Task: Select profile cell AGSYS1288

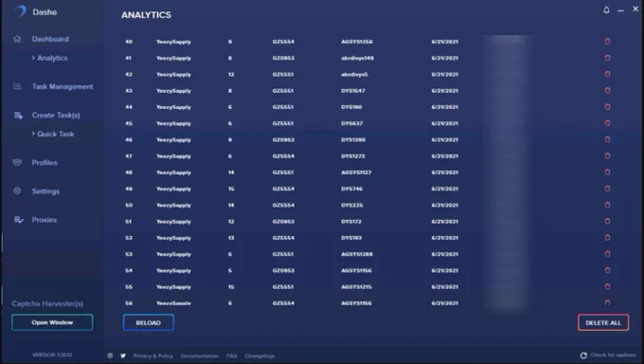Action: click(x=357, y=254)
